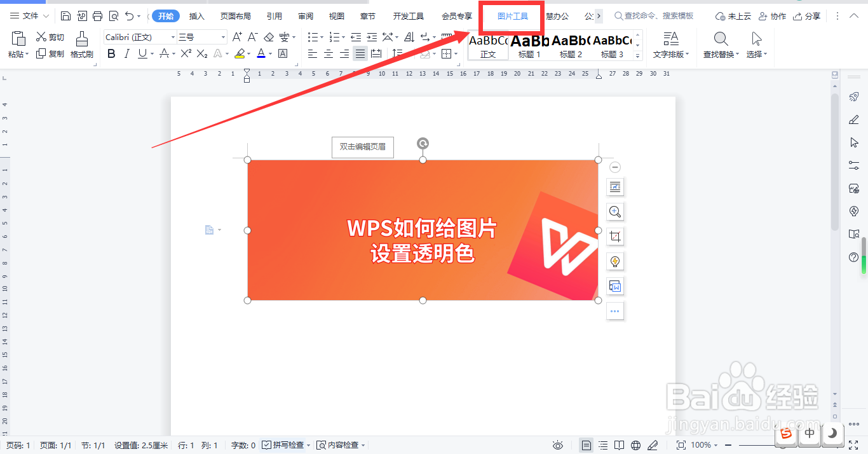868x454 pixels.
Task: Click the layout options icon beside image
Action: [x=615, y=187]
